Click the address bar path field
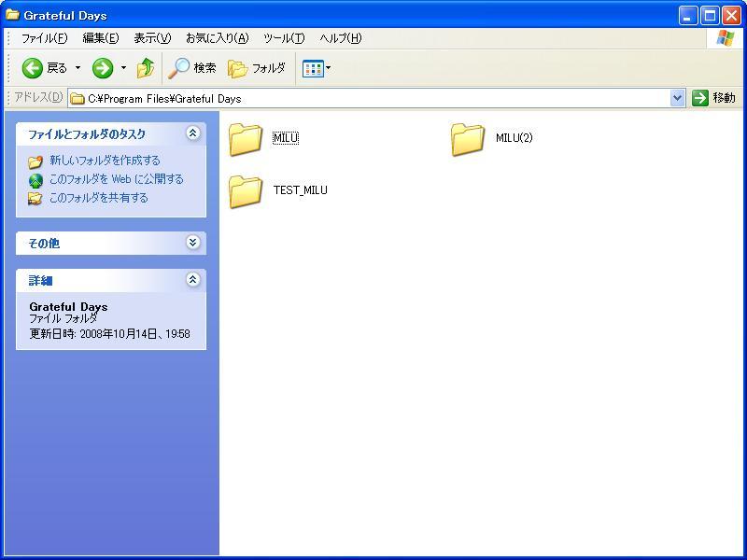The width and height of the screenshot is (747, 560). tap(373, 98)
